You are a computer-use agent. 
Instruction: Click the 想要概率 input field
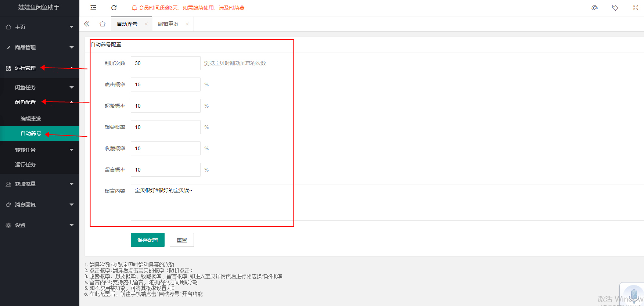pos(166,127)
